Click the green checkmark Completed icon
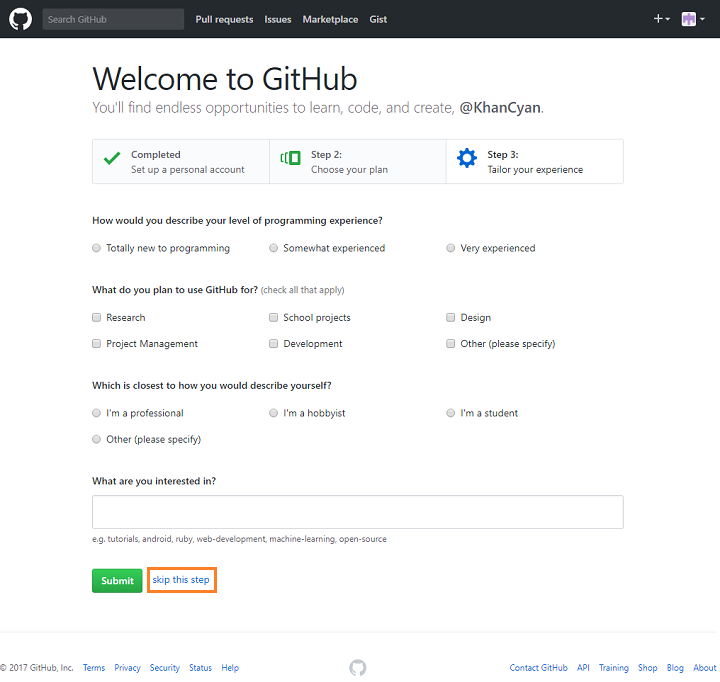The height and width of the screenshot is (682, 720). pos(112,158)
